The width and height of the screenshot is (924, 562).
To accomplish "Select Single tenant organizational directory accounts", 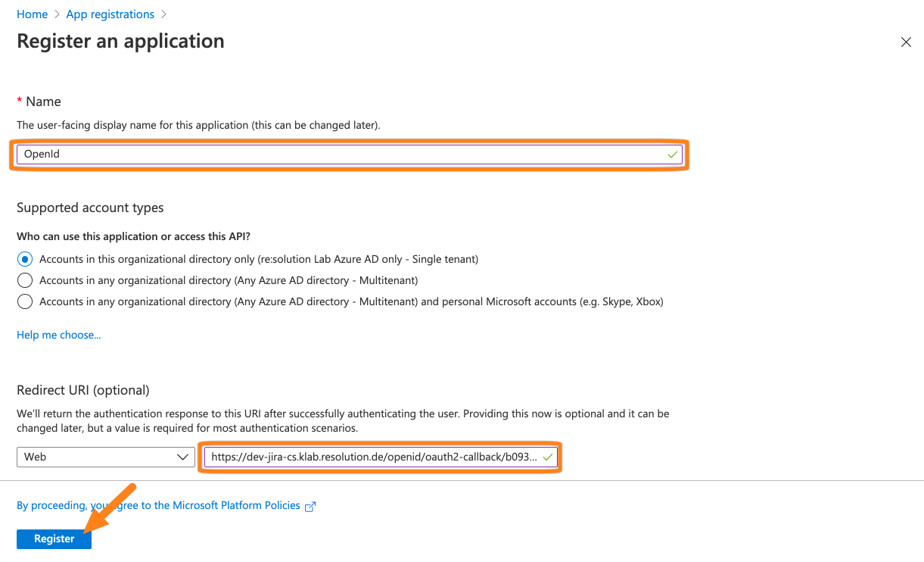I will (x=25, y=258).
